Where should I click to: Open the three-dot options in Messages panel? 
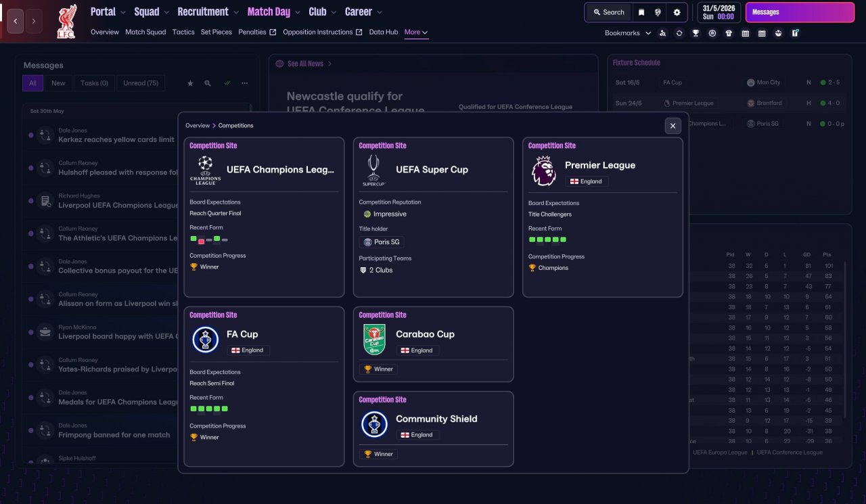coord(244,83)
